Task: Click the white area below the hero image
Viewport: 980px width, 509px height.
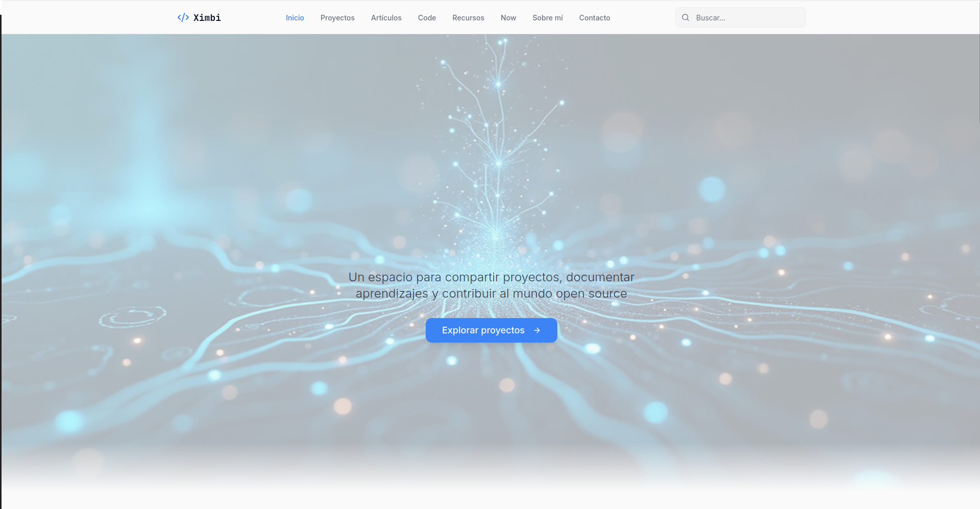Action: pos(490,500)
